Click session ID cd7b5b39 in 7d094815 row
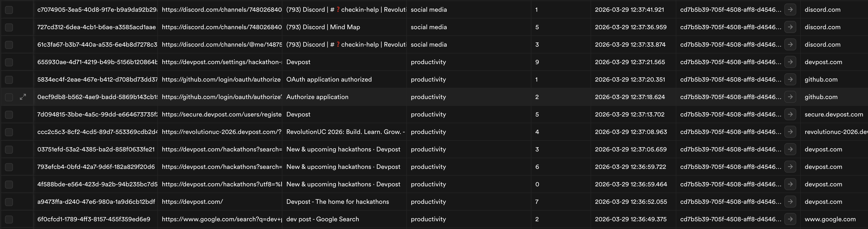 tap(731, 114)
